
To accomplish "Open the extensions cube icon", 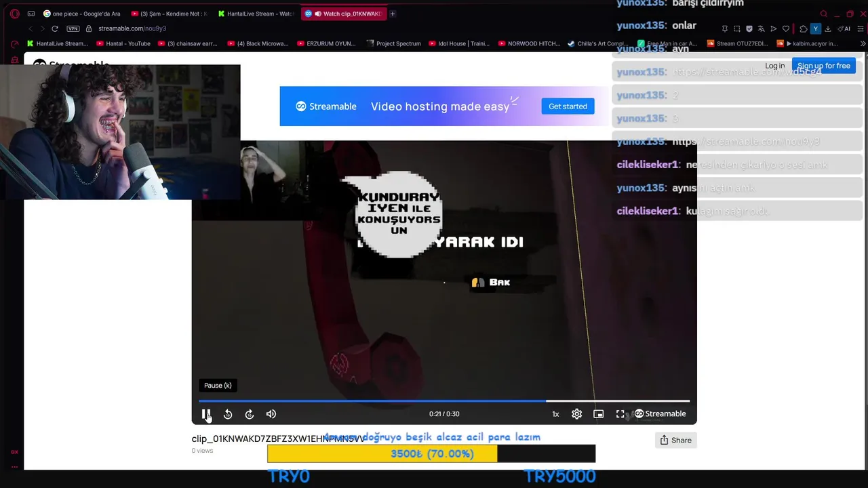I will coord(804,28).
